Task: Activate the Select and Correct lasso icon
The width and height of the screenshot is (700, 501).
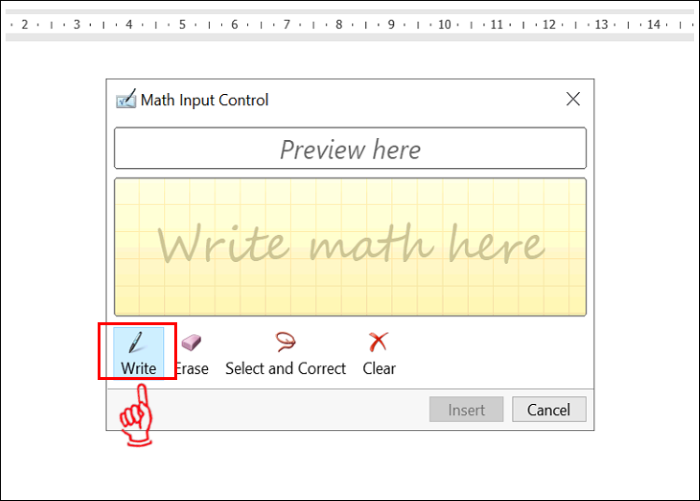Action: [285, 343]
